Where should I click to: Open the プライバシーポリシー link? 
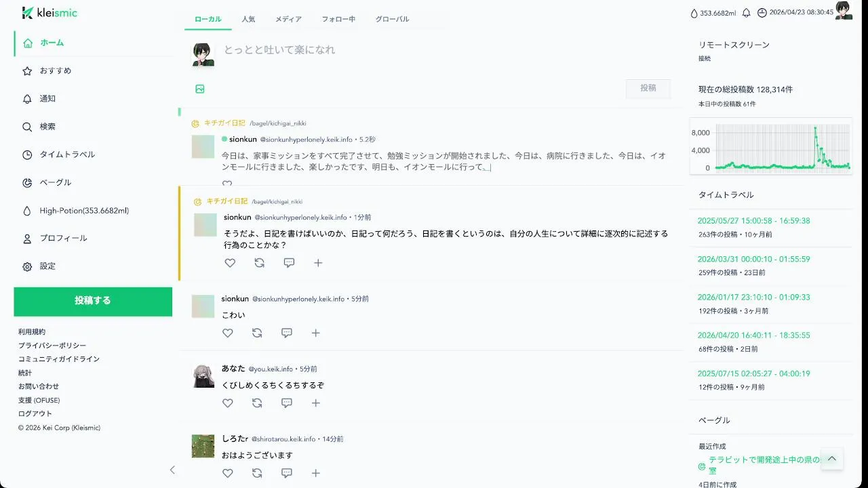click(x=52, y=346)
